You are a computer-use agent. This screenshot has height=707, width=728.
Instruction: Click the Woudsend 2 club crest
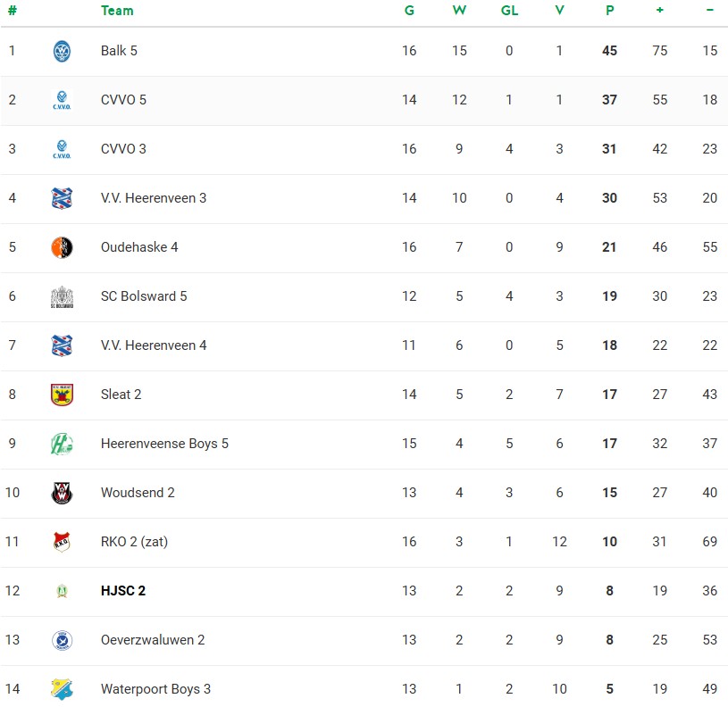[62, 493]
